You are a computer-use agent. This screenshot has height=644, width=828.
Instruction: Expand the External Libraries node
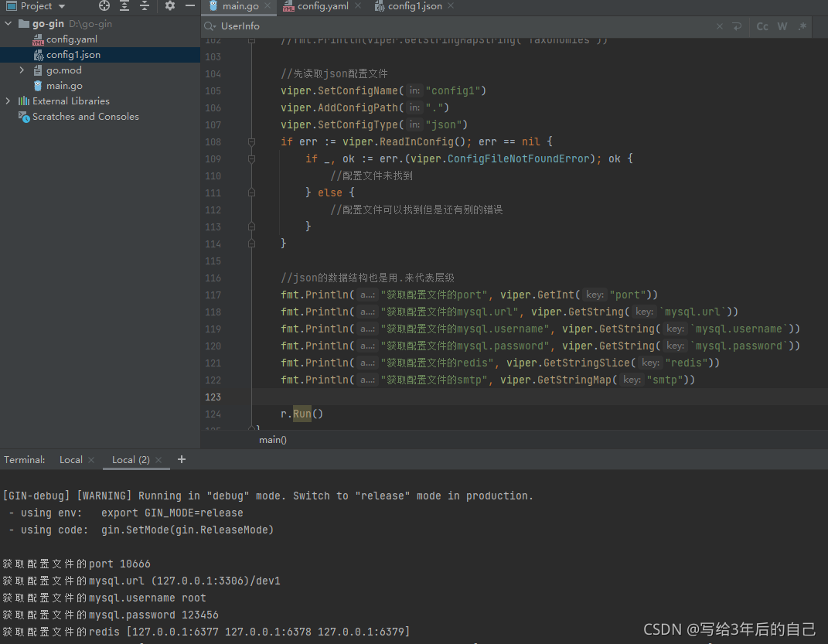(6, 101)
